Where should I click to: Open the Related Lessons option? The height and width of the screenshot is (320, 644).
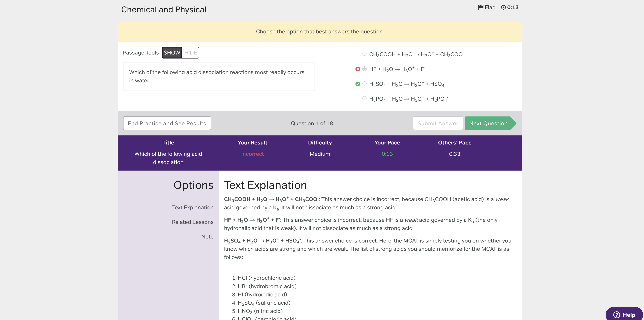tap(192, 222)
